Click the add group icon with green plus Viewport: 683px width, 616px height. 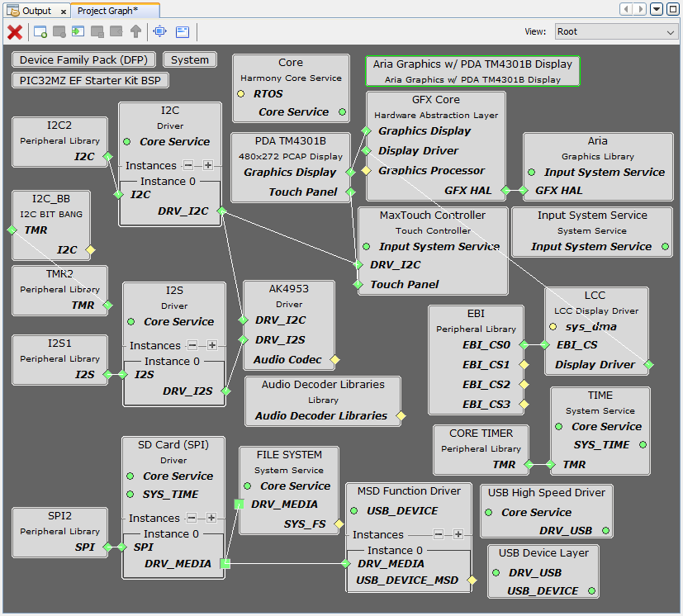40,32
